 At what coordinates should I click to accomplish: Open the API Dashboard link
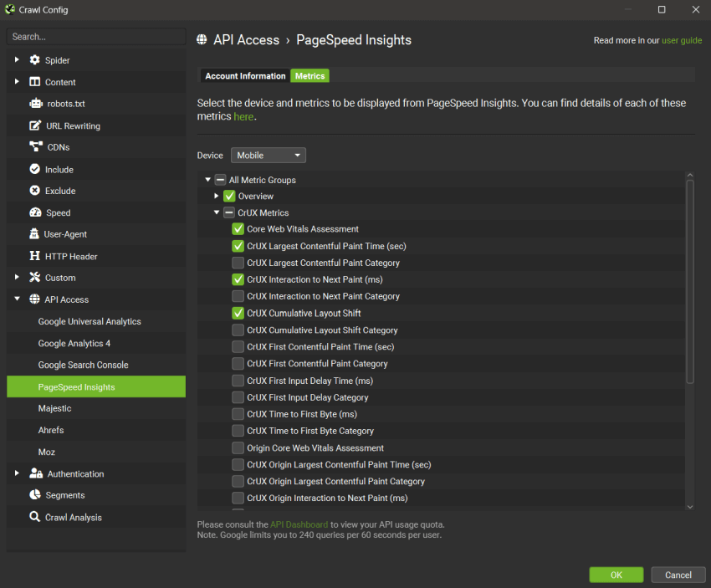pyautogui.click(x=299, y=524)
